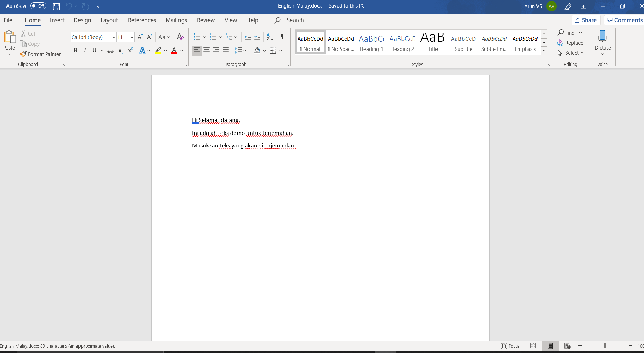Open the font name dropdown
The width and height of the screenshot is (644, 353).
pyautogui.click(x=113, y=37)
